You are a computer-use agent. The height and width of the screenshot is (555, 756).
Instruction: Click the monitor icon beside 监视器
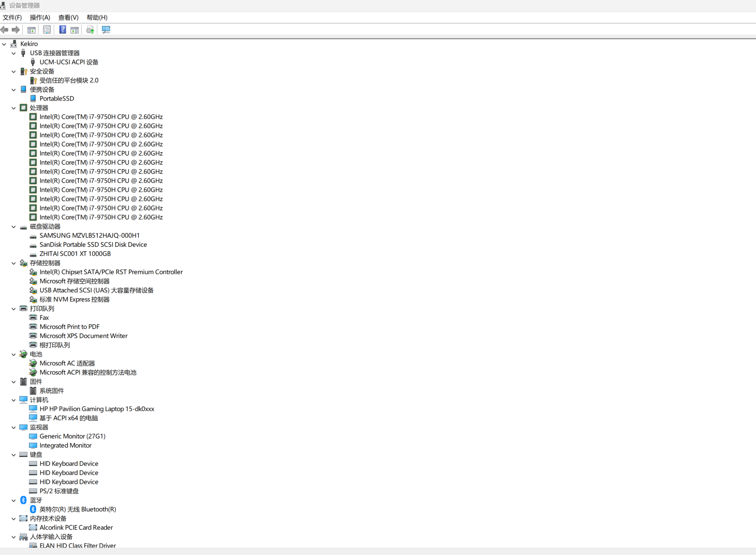(x=24, y=427)
